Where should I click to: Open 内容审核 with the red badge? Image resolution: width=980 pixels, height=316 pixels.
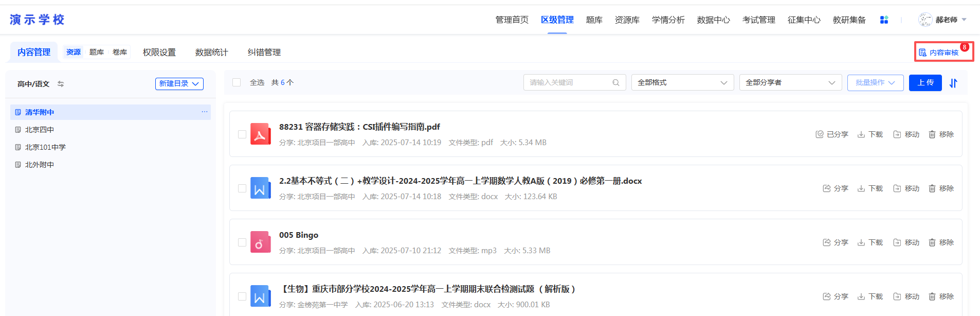click(943, 51)
